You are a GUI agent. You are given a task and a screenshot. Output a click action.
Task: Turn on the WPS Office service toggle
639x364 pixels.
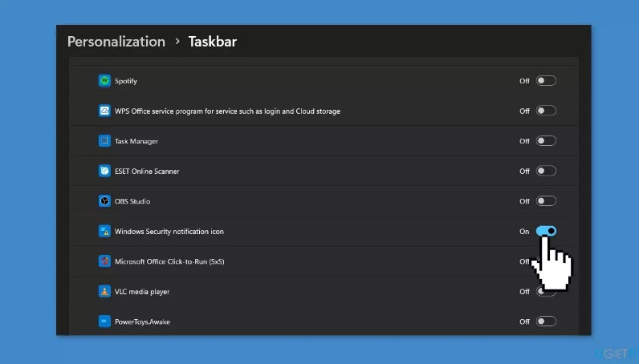[x=546, y=111]
